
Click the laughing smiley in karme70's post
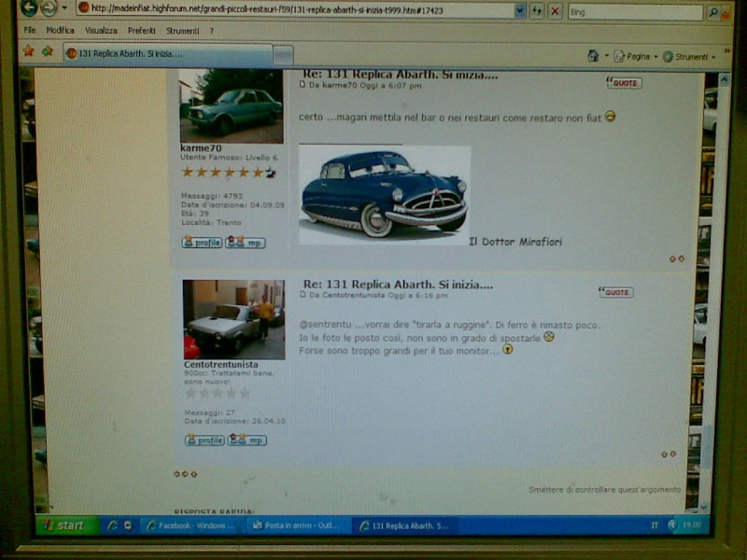tap(610, 116)
